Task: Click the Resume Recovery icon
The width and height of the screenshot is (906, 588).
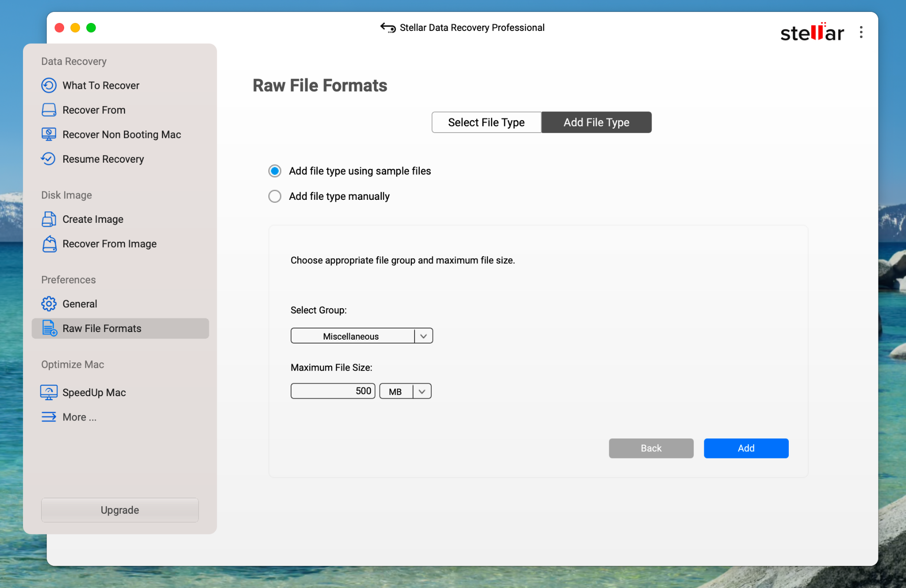Action: click(48, 159)
